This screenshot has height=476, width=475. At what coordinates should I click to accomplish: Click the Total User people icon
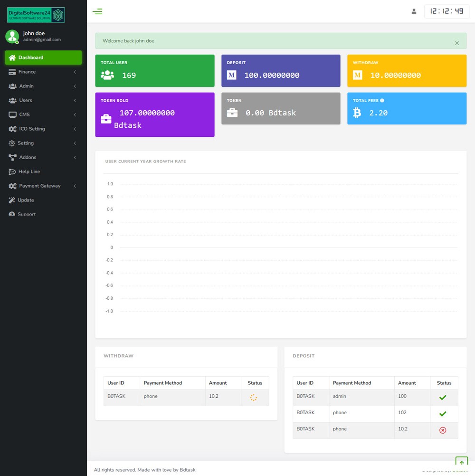point(107,75)
